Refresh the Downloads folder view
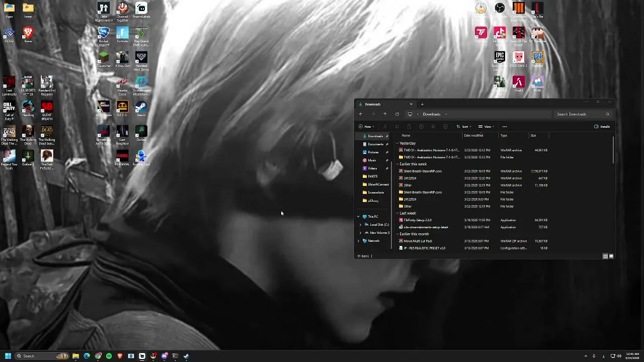 (397, 114)
